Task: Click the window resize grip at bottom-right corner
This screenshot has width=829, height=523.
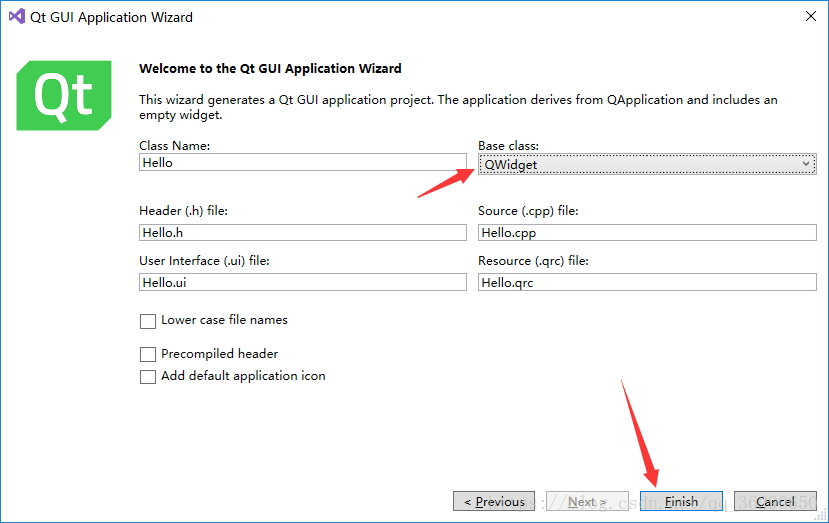Action: pos(822,516)
